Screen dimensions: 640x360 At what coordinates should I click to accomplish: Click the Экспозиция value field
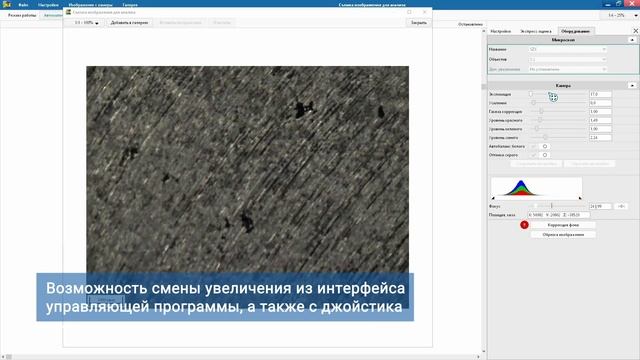tap(600, 94)
